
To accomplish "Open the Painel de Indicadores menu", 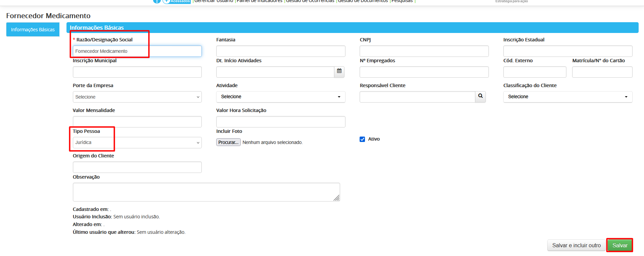I will tap(260, 1).
